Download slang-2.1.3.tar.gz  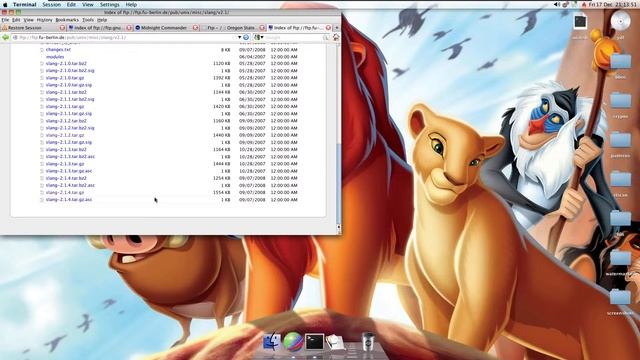[x=65, y=164]
